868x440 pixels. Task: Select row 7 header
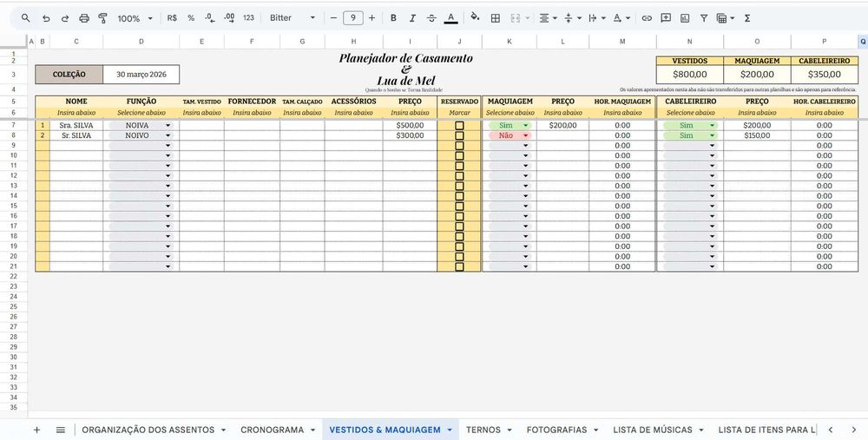pos(13,126)
